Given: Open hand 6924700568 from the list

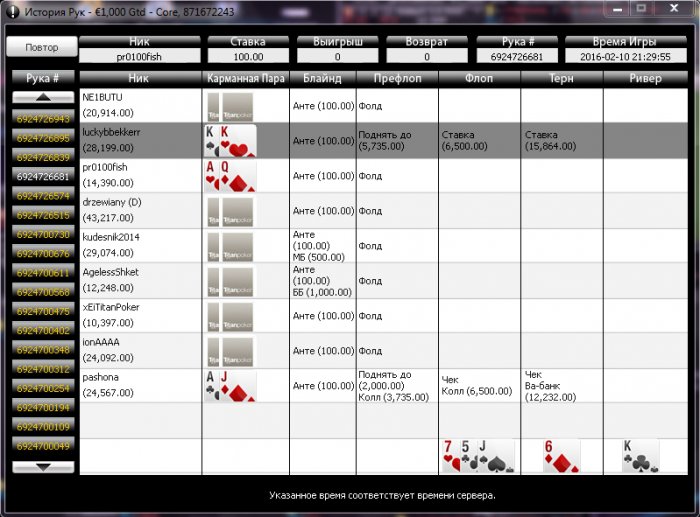Looking at the screenshot, I should pos(43,292).
